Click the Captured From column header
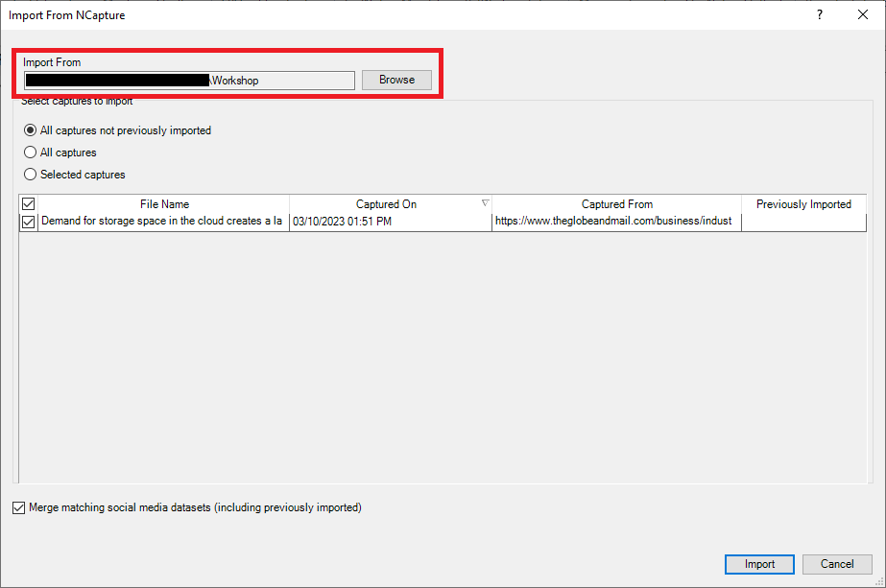This screenshot has width=886, height=588. point(615,203)
